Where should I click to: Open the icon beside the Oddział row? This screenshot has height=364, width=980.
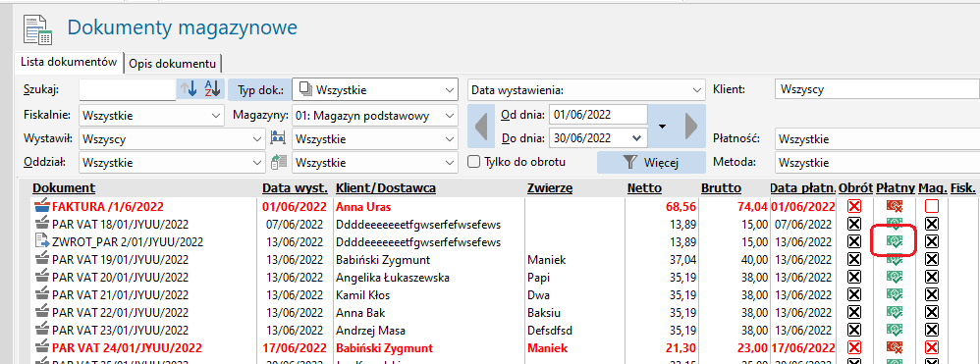pos(278,162)
